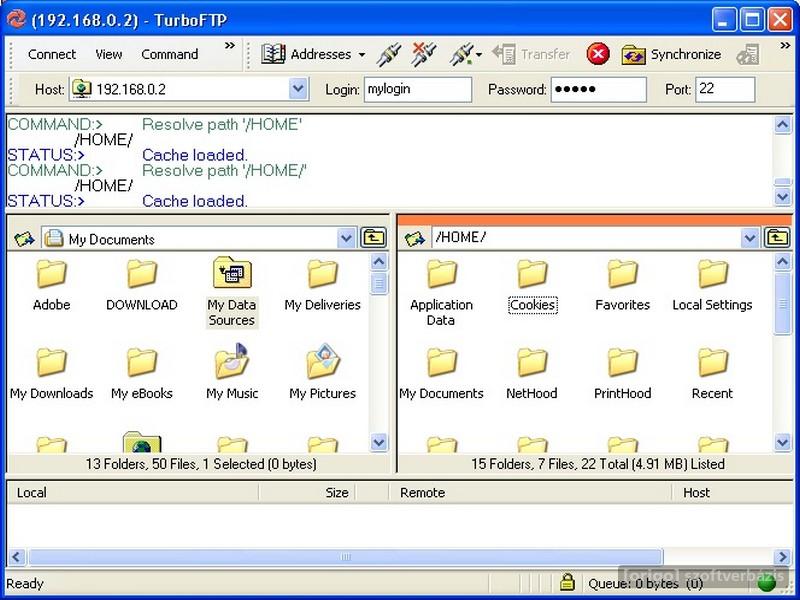Viewport: 800px width, 600px height.
Task: Click the plain connect plug icon
Action: 389,55
